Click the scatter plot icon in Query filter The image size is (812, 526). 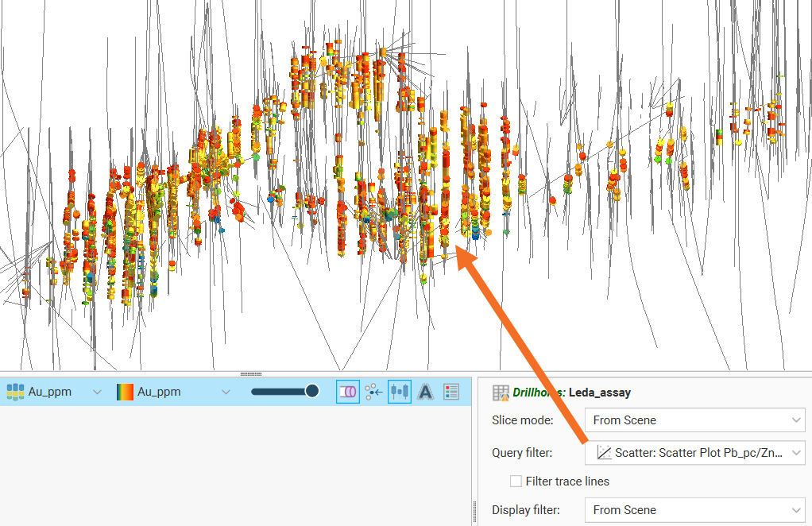coord(604,453)
